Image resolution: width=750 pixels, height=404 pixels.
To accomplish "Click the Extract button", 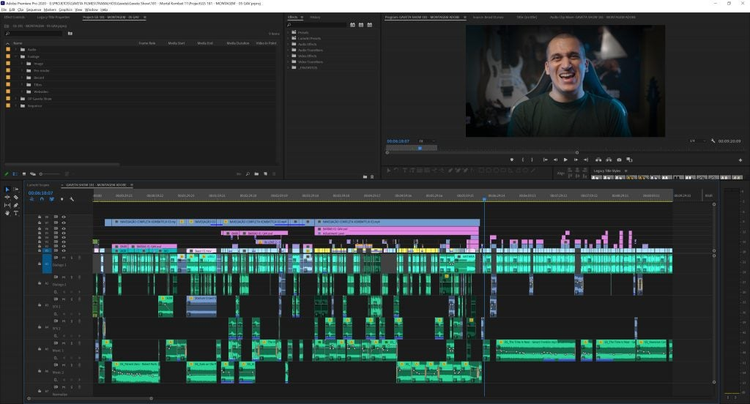I will pyautogui.click(x=608, y=160).
